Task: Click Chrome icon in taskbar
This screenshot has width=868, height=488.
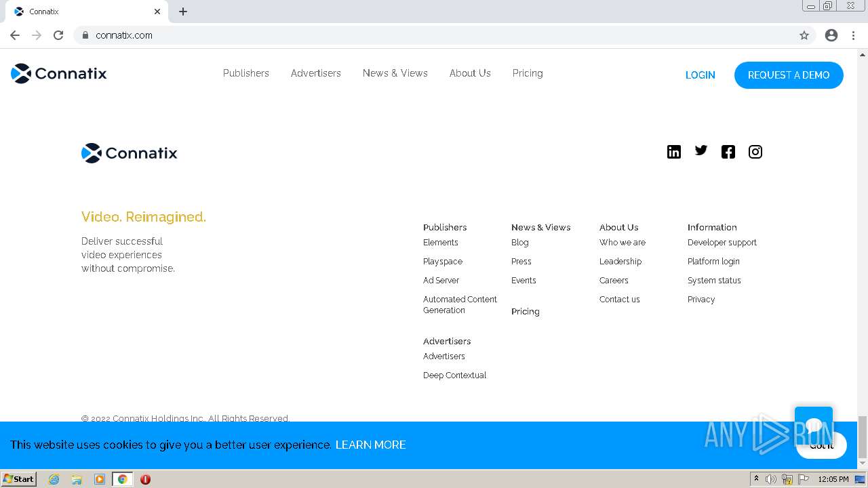Action: (123, 479)
